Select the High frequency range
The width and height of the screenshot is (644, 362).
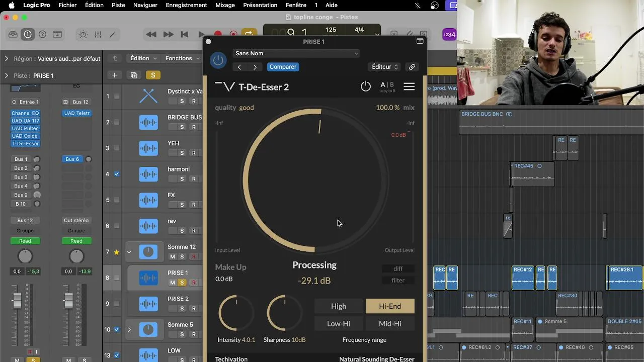339,306
